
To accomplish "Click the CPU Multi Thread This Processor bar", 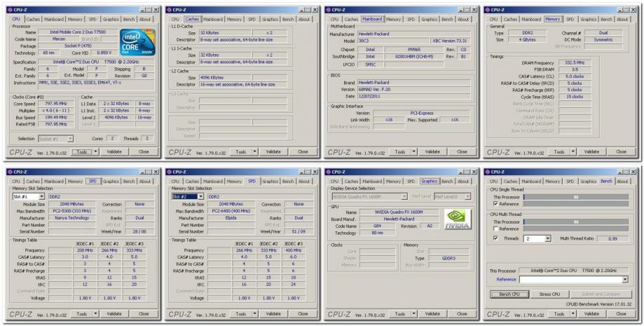I will [x=576, y=222].
